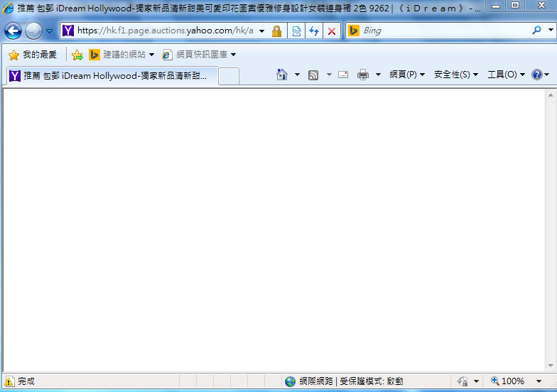
Task: Expand the feeds dropdown arrow
Action: pos(330,75)
